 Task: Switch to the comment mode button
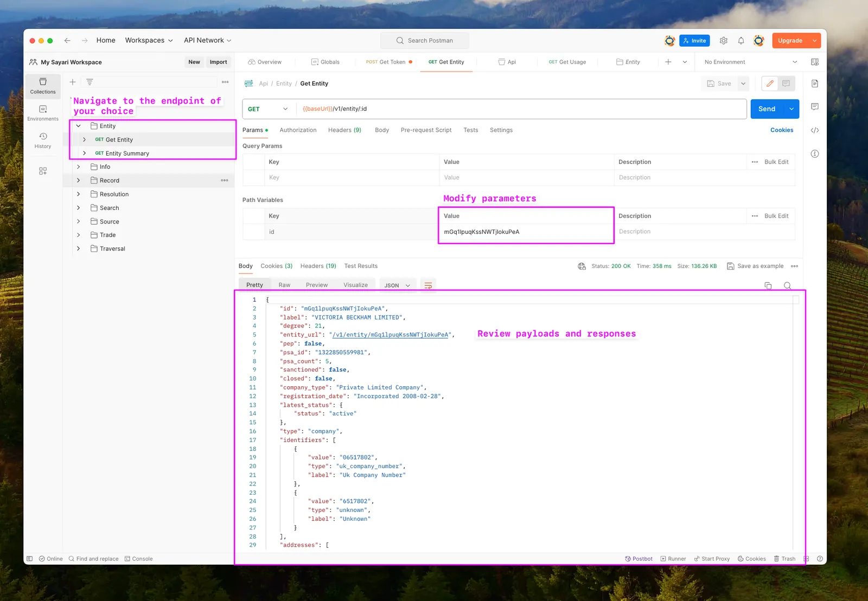pyautogui.click(x=786, y=84)
